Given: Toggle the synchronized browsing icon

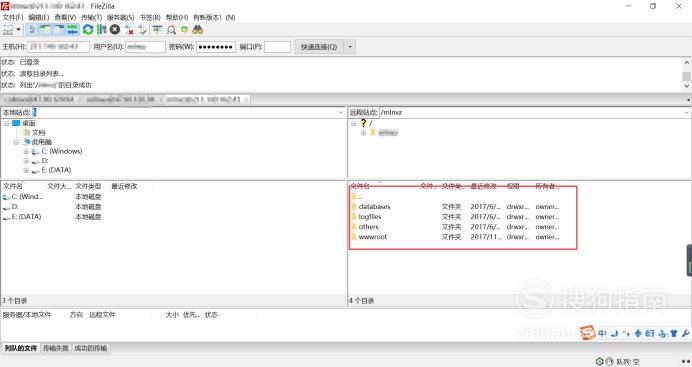Looking at the screenshot, I should [184, 30].
